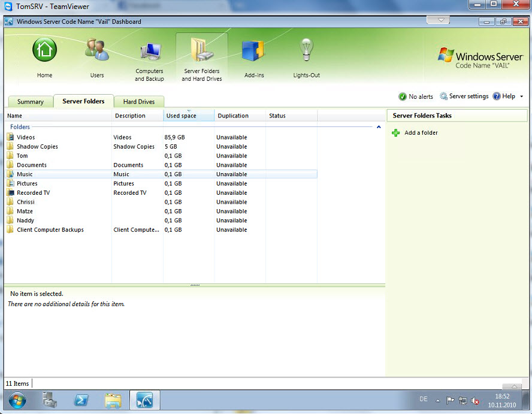Select the Client Computer Backups name

click(x=50, y=229)
